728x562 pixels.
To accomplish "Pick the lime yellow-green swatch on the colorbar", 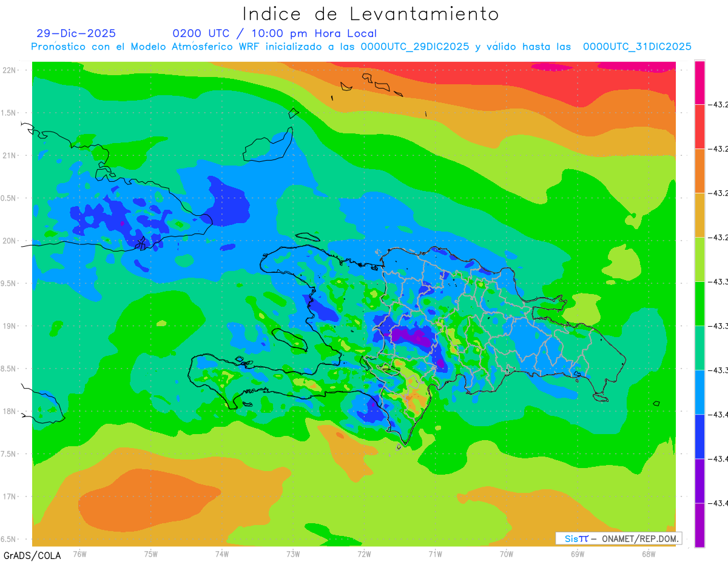I will (699, 259).
